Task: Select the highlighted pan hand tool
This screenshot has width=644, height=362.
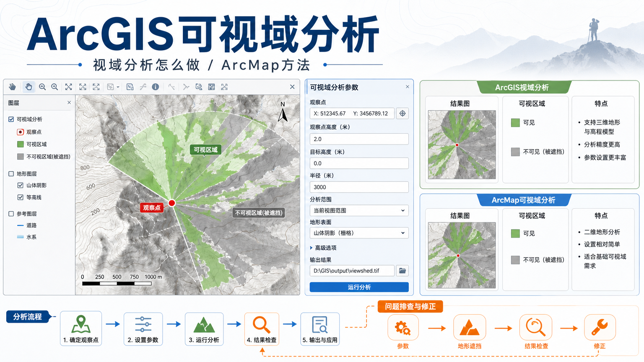Action: [x=29, y=87]
